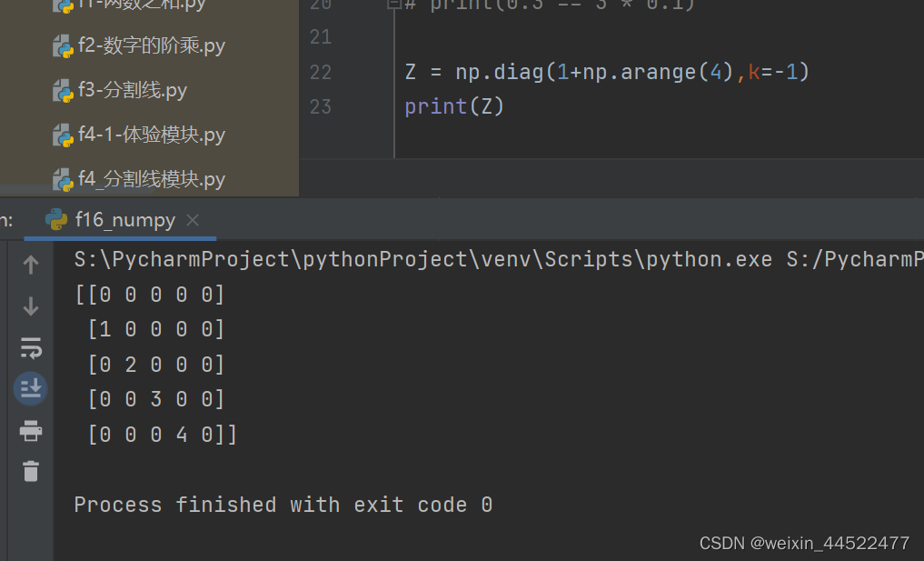The image size is (924, 561).
Task: Click the k=-1 argument in line 22
Action: click(x=772, y=72)
